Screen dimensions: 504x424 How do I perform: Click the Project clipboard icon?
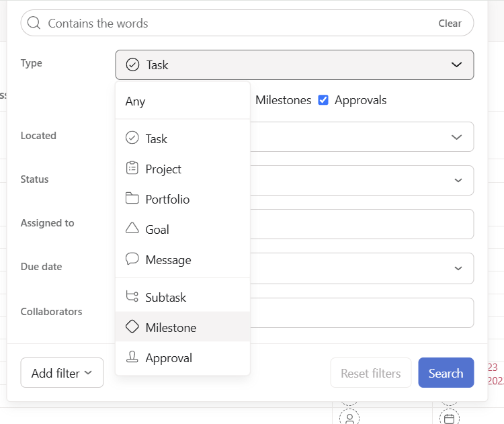coord(132,169)
